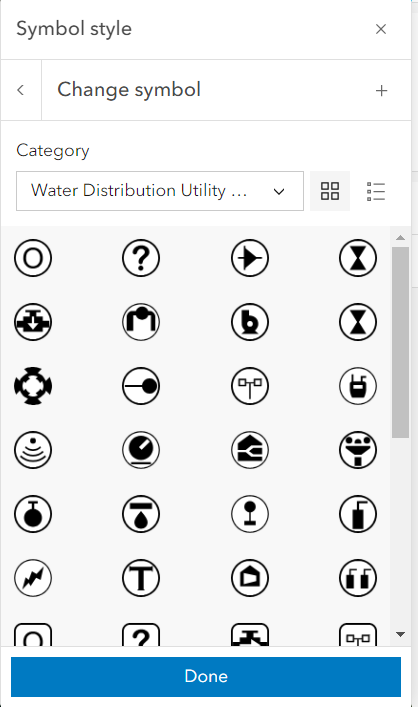
Task: Pick the line with dot circle symbol
Action: tap(141, 386)
